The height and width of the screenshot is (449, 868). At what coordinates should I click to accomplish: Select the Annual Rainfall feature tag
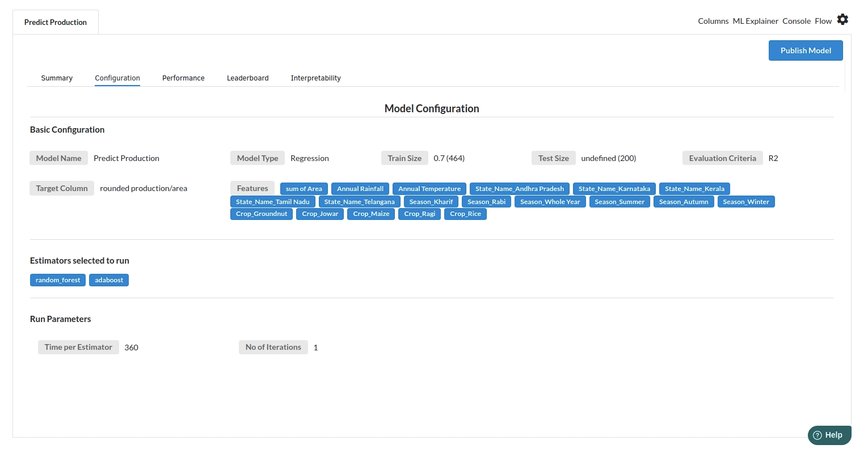tap(360, 189)
